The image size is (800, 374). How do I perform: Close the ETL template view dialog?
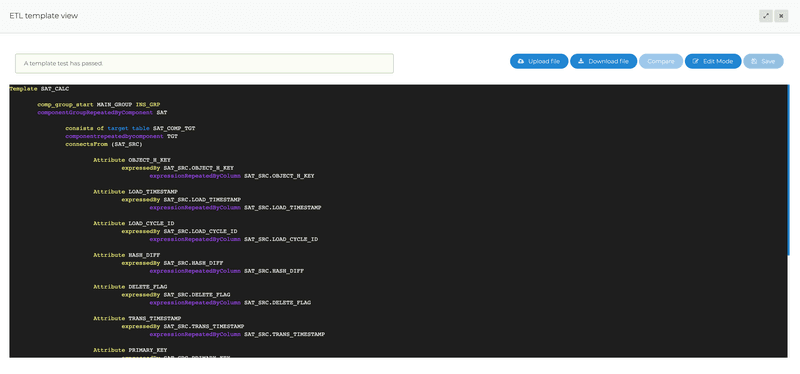(781, 16)
